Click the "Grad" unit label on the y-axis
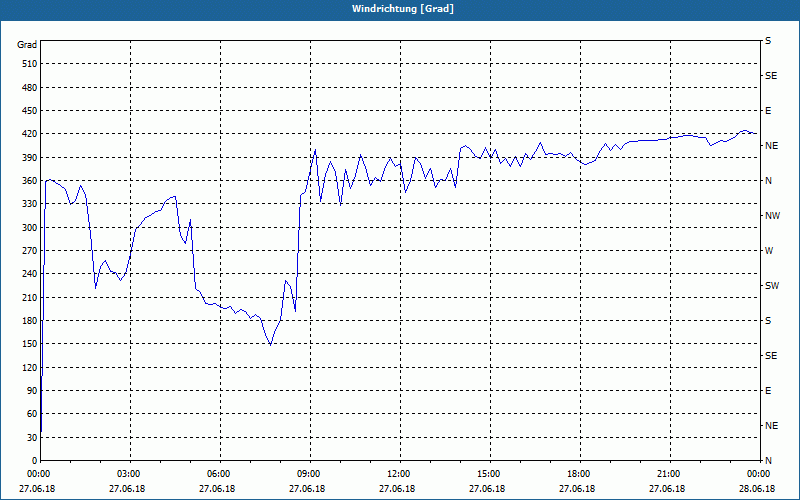 [x=27, y=45]
